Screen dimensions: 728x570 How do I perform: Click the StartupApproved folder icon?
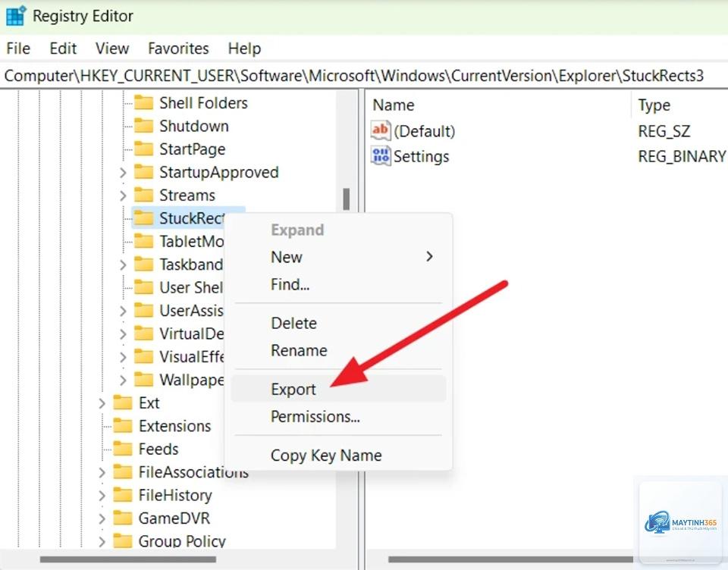143,172
